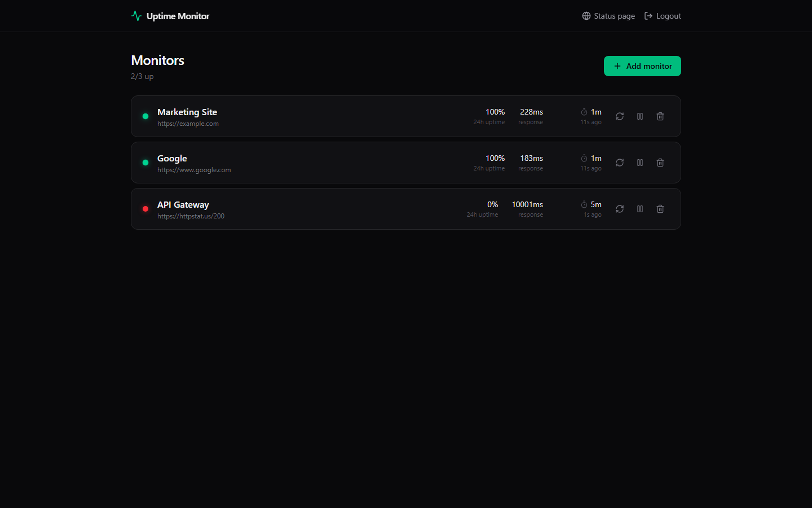Open the Marketing Site monitor name

pyautogui.click(x=187, y=112)
